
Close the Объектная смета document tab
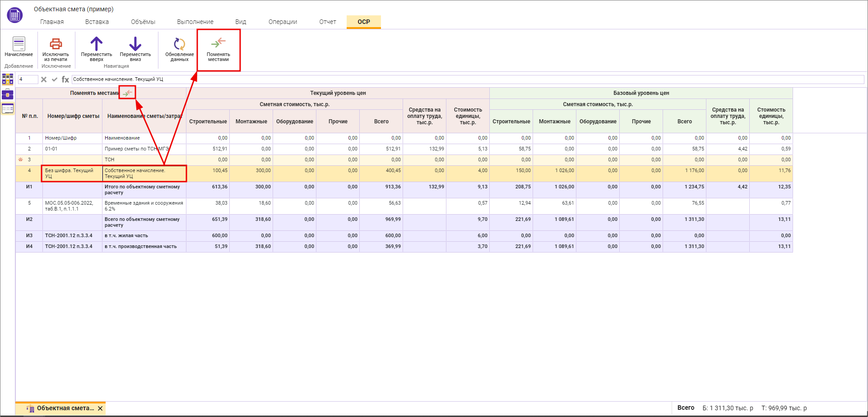100,408
